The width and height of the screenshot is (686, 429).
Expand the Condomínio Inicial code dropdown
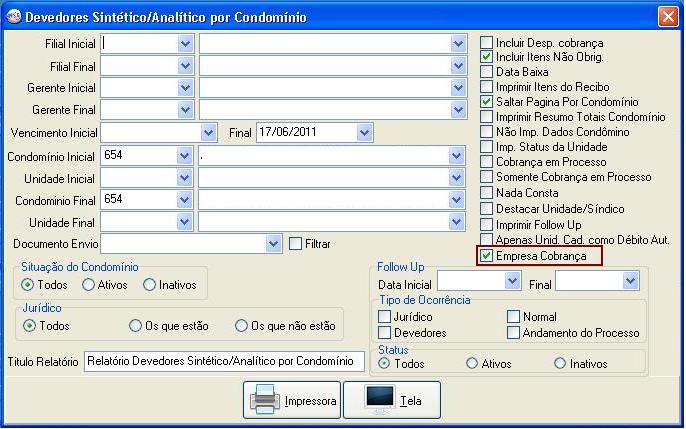coord(185,156)
